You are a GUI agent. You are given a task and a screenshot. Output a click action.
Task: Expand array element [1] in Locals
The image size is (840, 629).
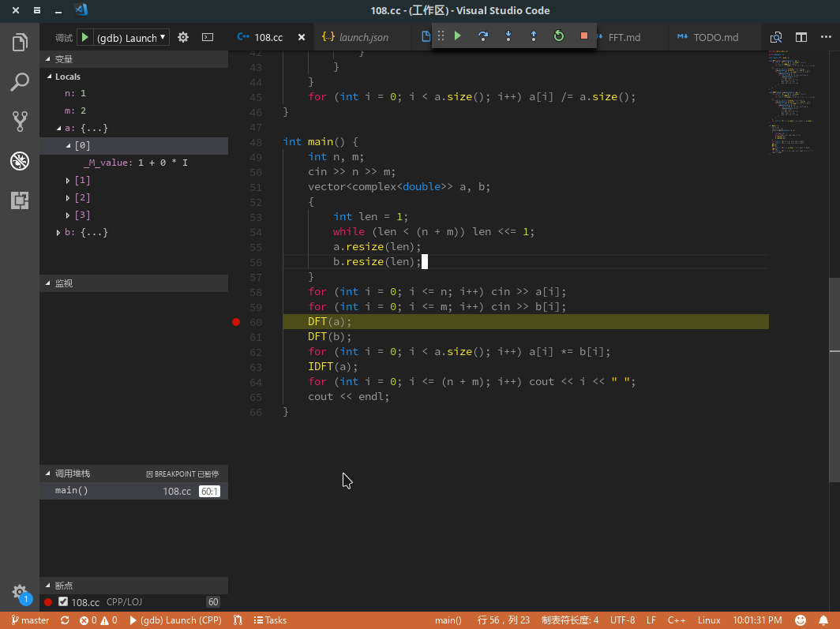click(69, 181)
